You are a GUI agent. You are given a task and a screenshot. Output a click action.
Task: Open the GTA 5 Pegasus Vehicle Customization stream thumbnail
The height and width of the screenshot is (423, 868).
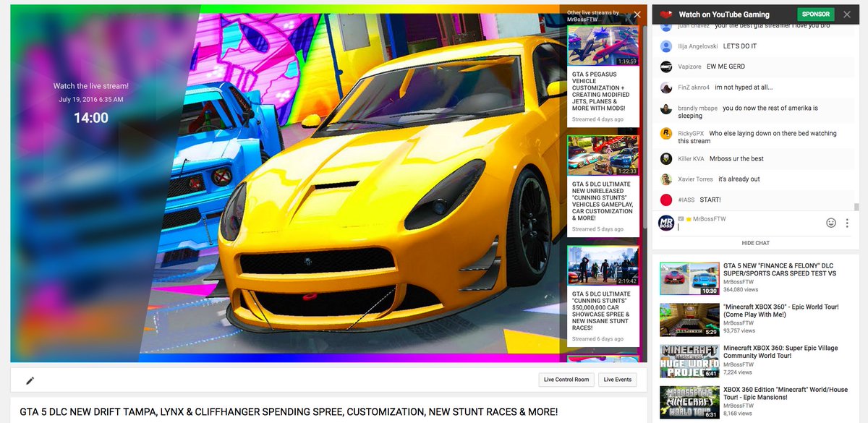click(x=603, y=46)
